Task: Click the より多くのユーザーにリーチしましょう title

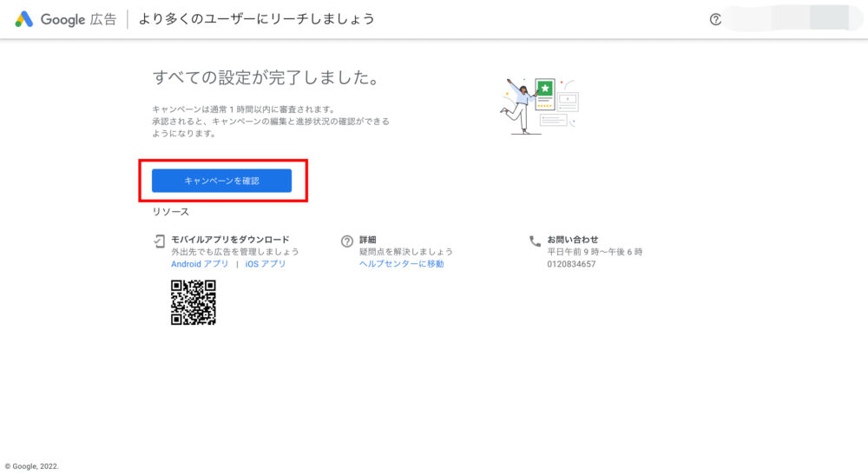Action: (x=256, y=19)
